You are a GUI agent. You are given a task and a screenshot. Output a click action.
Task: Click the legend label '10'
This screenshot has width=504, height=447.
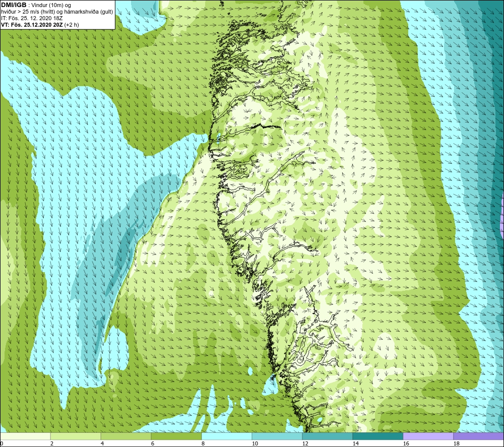point(255,444)
